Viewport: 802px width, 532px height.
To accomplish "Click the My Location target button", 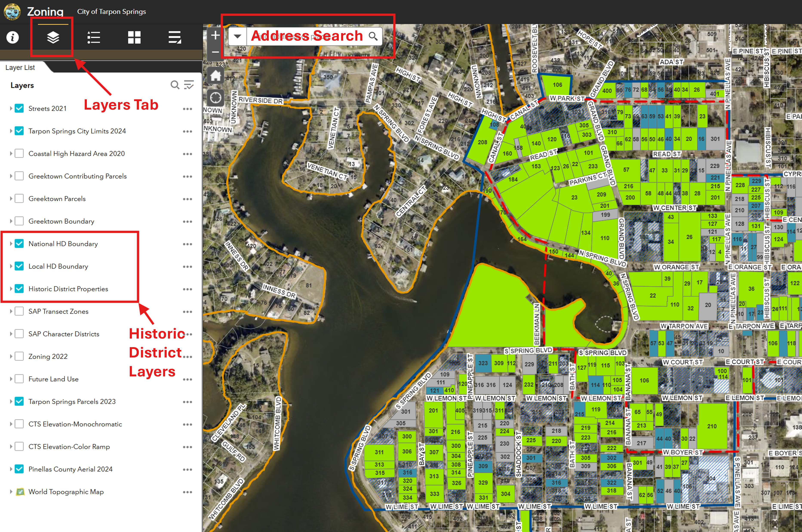I will click(215, 98).
